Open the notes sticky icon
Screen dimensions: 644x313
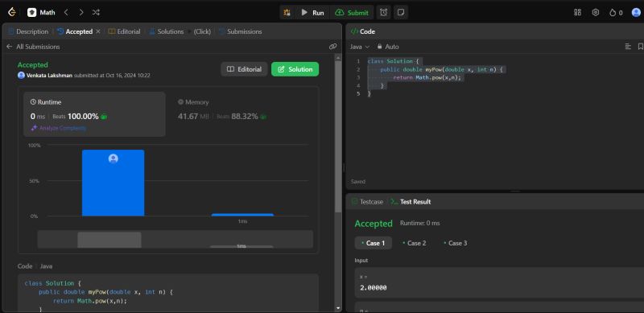[401, 12]
